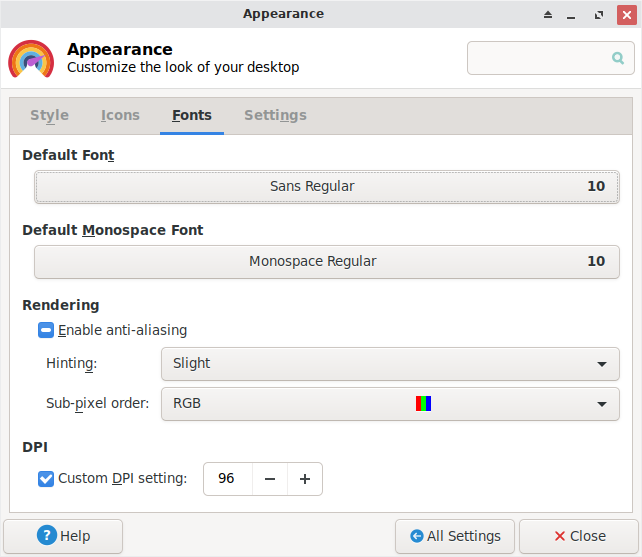Open the Hinting dropdown

coord(390,364)
